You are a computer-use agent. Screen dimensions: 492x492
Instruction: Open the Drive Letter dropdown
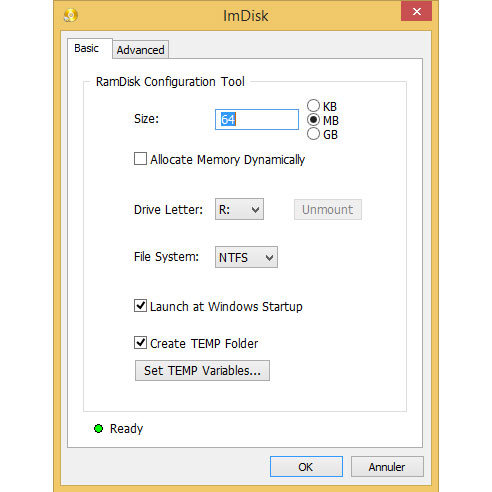click(x=239, y=209)
